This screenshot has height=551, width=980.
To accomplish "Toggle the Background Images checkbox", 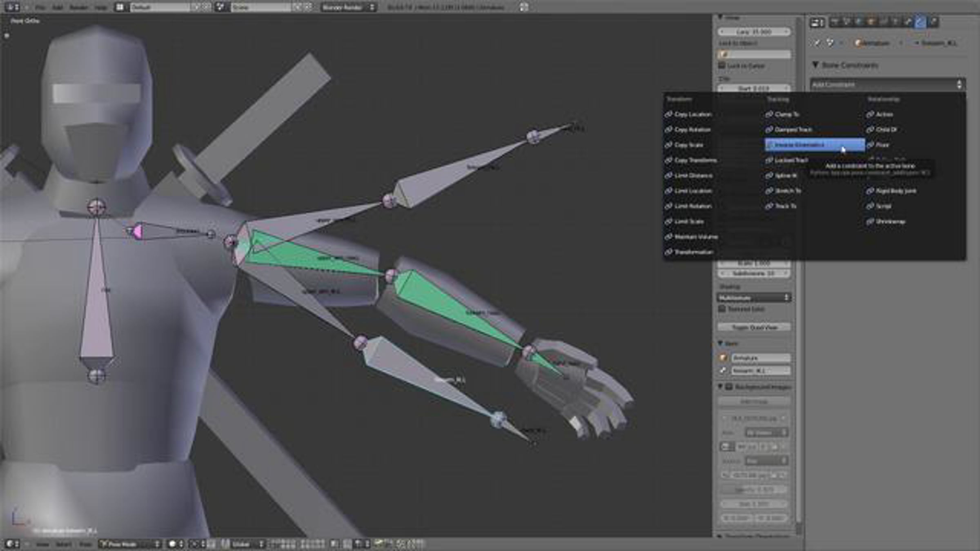I will (729, 387).
